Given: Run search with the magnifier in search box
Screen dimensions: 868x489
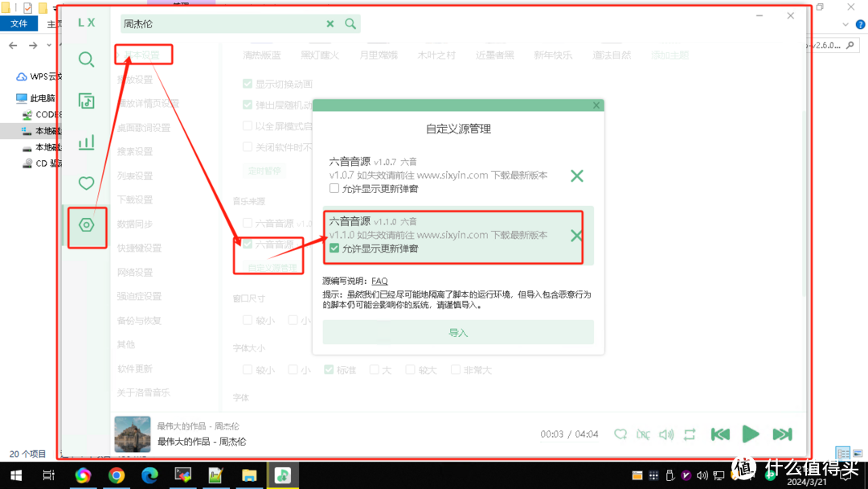Looking at the screenshot, I should [350, 24].
